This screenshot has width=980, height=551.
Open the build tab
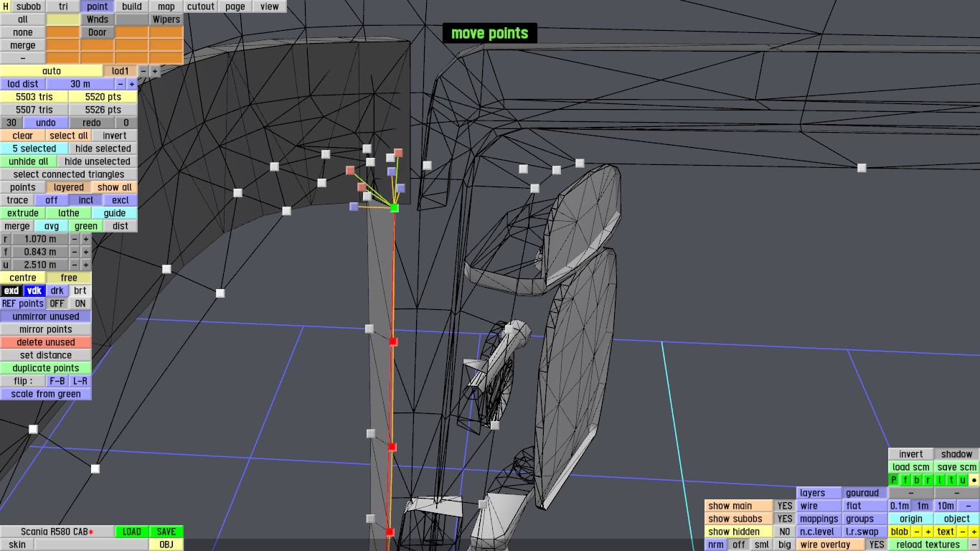132,6
